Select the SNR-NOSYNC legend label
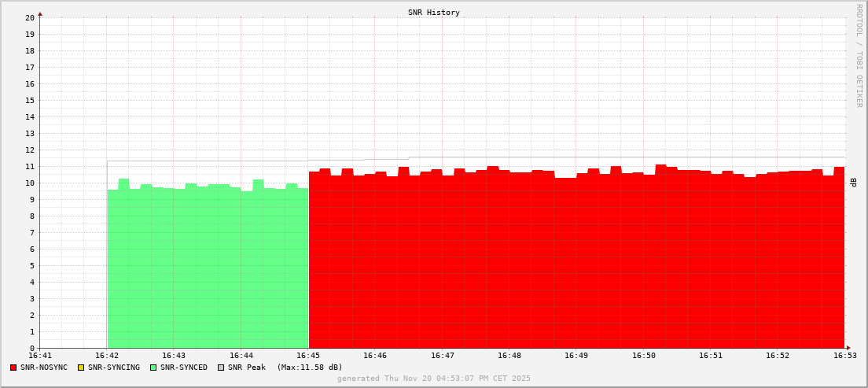This screenshot has height=388, width=868. tap(44, 368)
